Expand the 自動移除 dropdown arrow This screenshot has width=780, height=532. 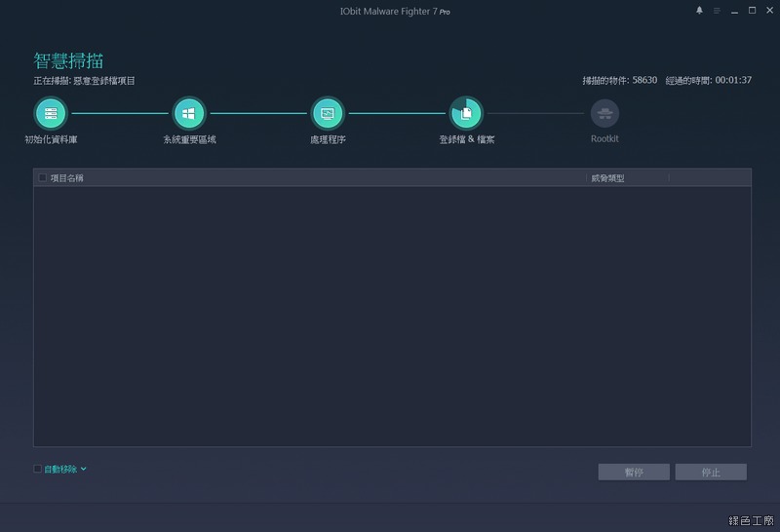click(84, 469)
